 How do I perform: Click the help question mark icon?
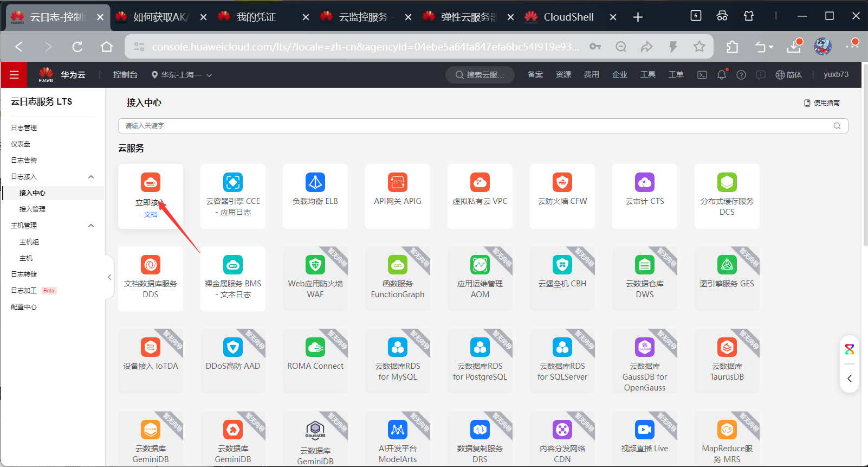[x=741, y=75]
